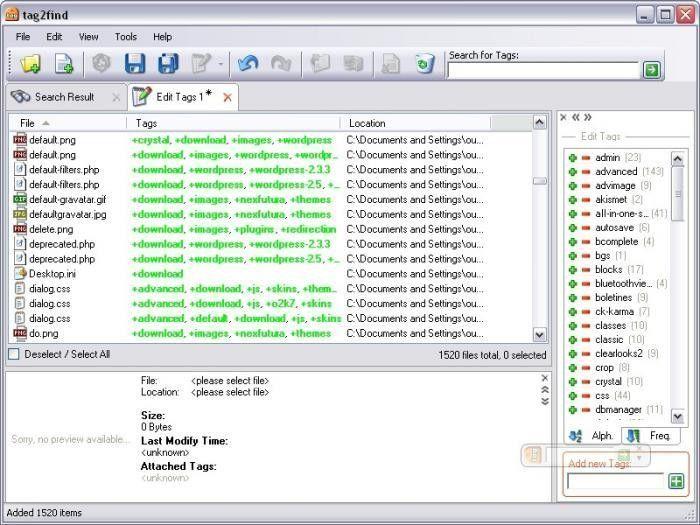Image resolution: width=700 pixels, height=525 pixels.
Task: Toggle the Deselect / Select All checkbox
Action: click(14, 354)
